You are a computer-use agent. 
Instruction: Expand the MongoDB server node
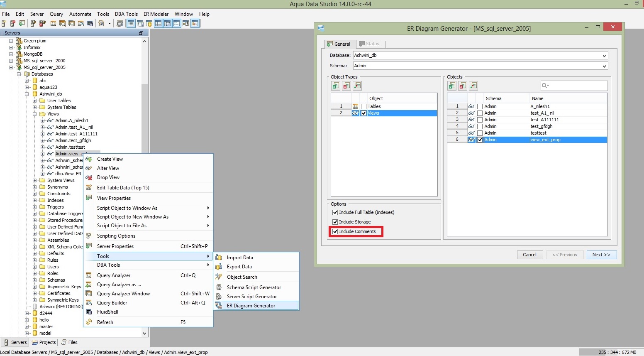pyautogui.click(x=11, y=54)
